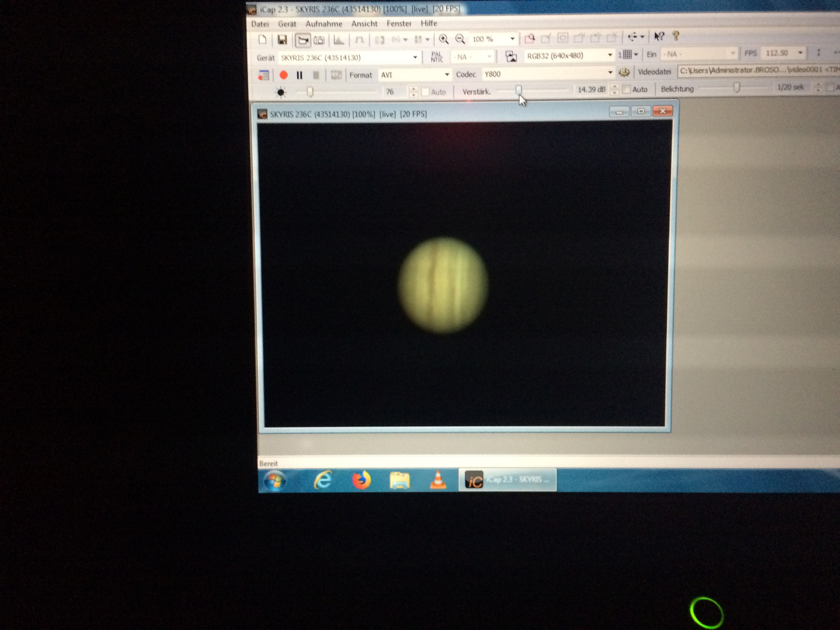Expand the Format AVI dropdown
This screenshot has height=630, width=840.
(x=447, y=74)
